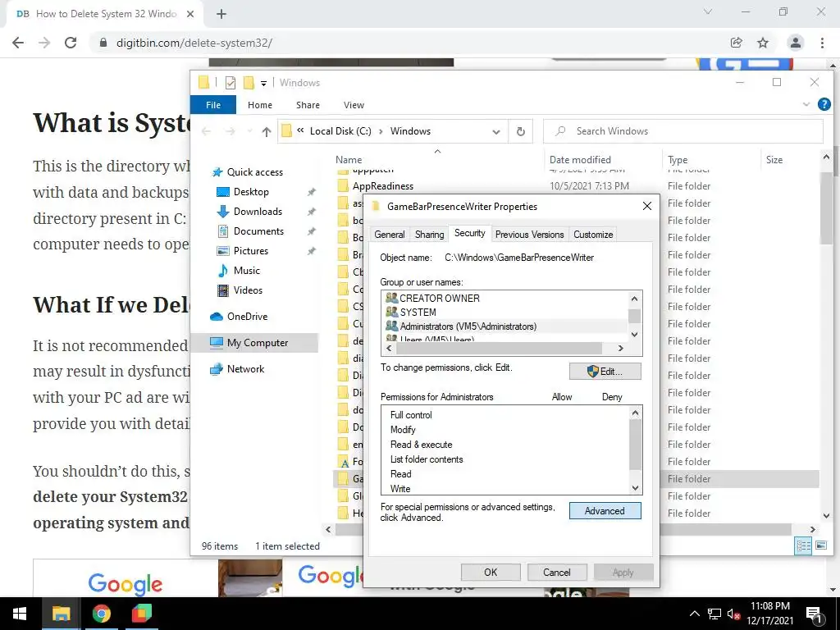
Task: Click the Chrome back arrow
Action: [18, 43]
